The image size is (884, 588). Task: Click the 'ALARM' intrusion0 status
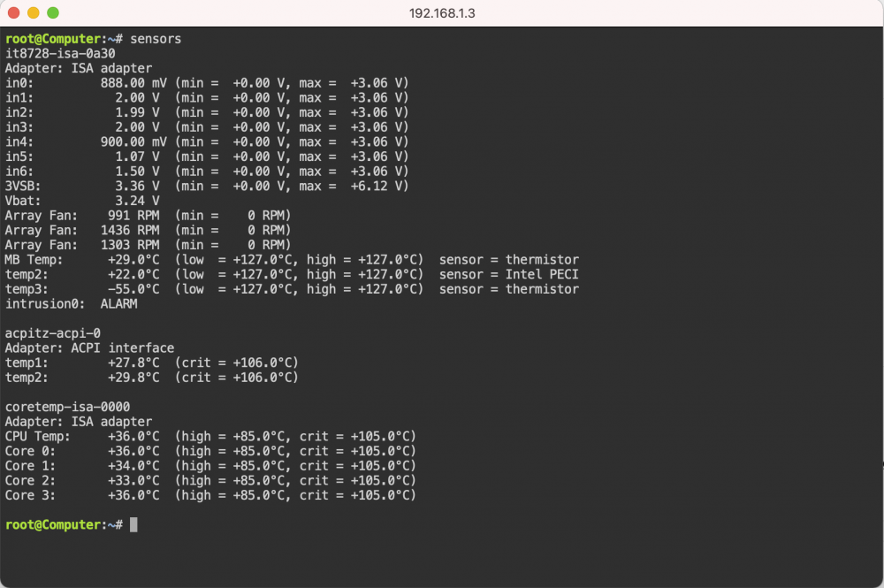coord(119,303)
